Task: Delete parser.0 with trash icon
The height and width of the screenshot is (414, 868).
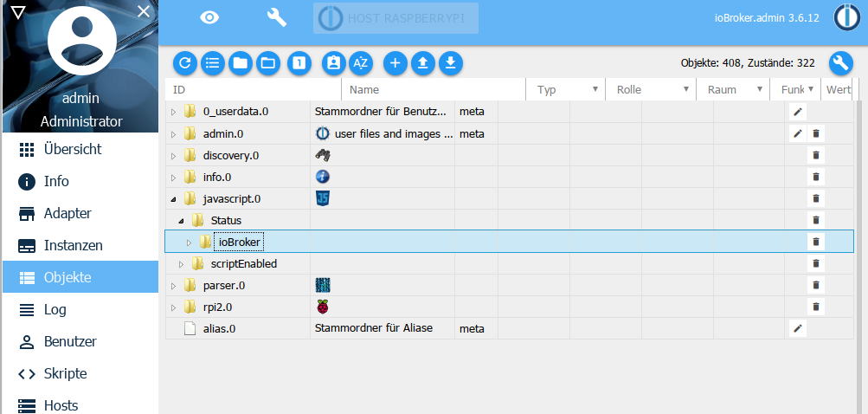Action: point(815,285)
